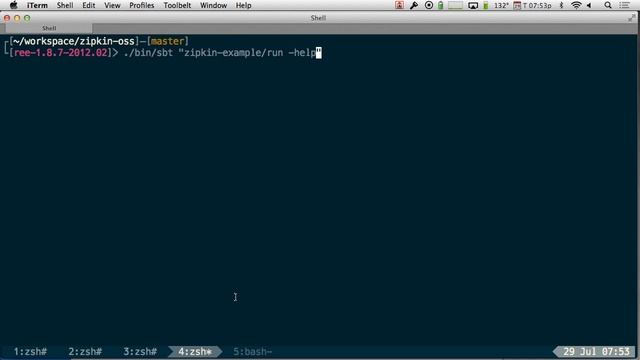The width and height of the screenshot is (640, 360).
Task: Click the ~/workspace/zipkin-oss path text
Action: [73, 41]
